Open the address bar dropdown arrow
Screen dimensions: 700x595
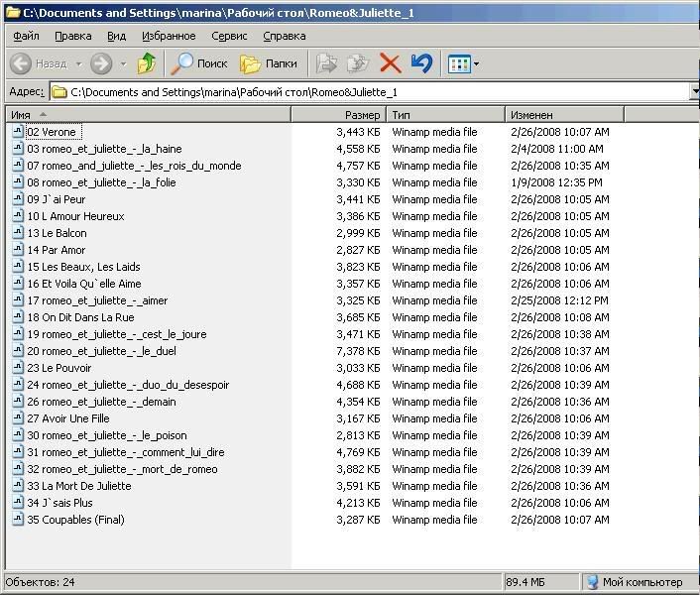695,92
